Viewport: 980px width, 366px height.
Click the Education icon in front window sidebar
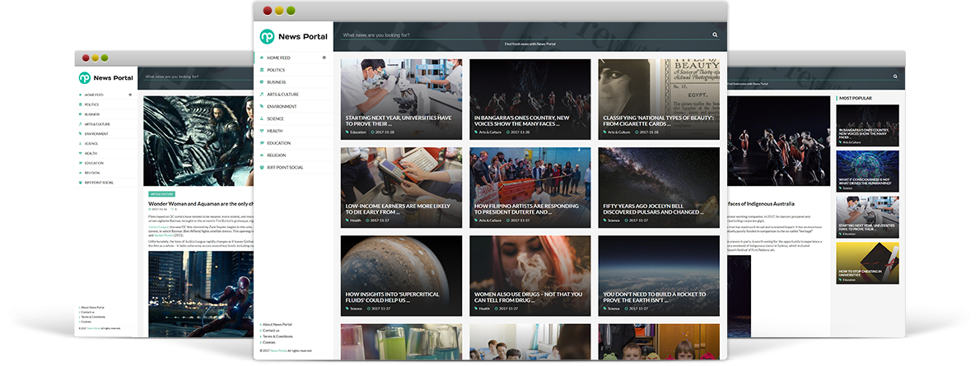[x=262, y=143]
